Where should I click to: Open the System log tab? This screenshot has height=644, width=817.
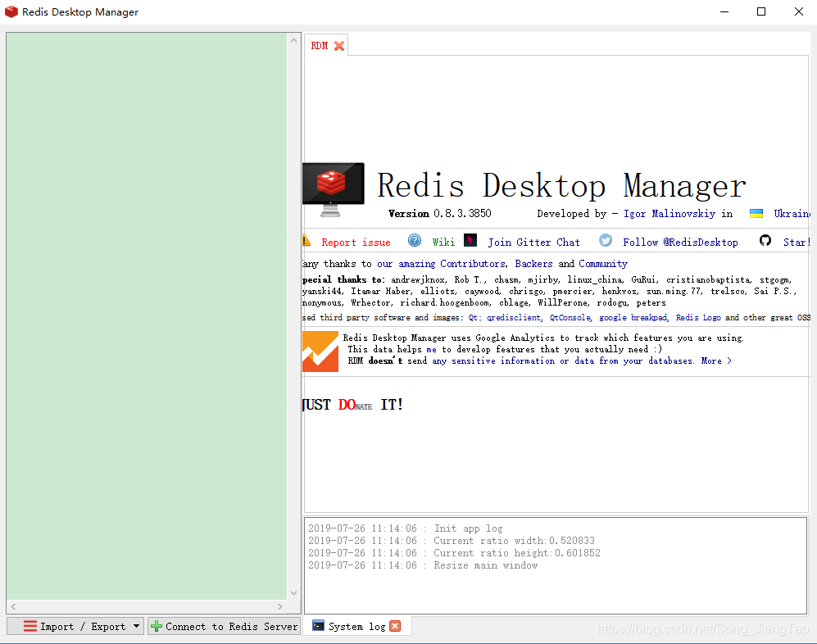tap(357, 626)
